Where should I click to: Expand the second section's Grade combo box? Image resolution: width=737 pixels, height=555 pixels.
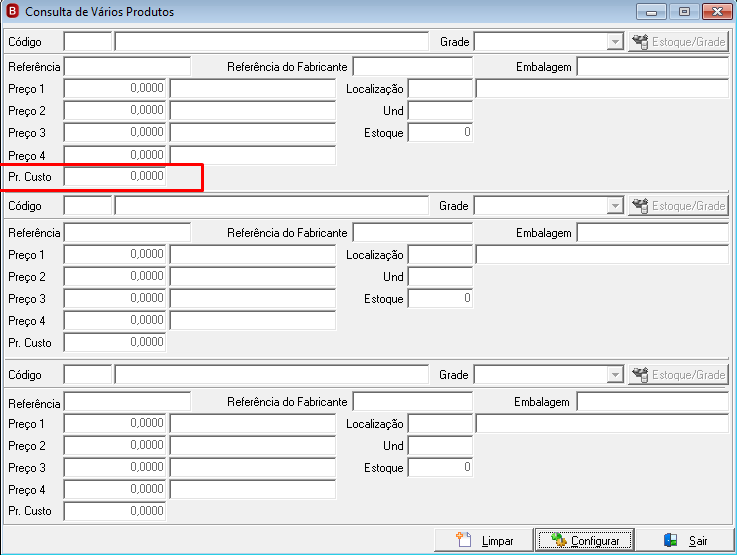615,206
